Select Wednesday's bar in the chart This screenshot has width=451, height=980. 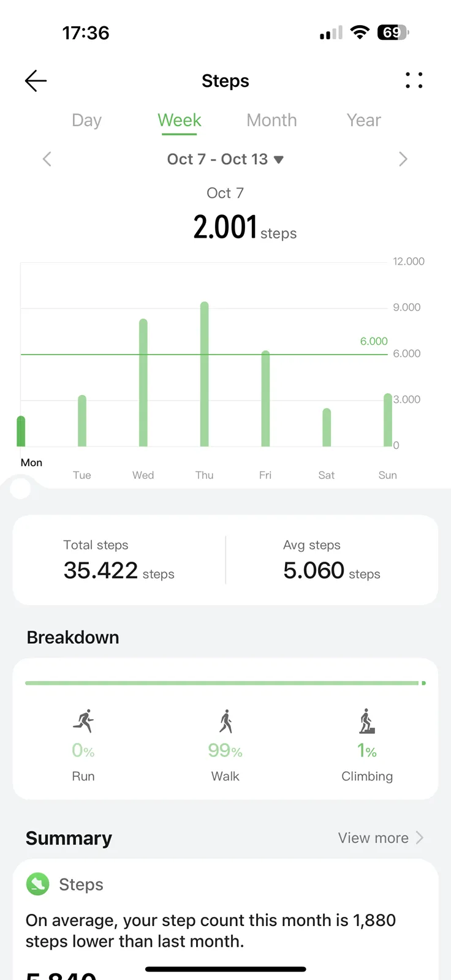(143, 383)
